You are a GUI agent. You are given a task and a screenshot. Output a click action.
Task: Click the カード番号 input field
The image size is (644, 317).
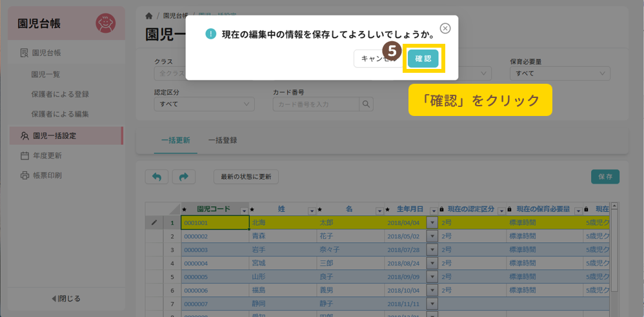pyautogui.click(x=316, y=104)
